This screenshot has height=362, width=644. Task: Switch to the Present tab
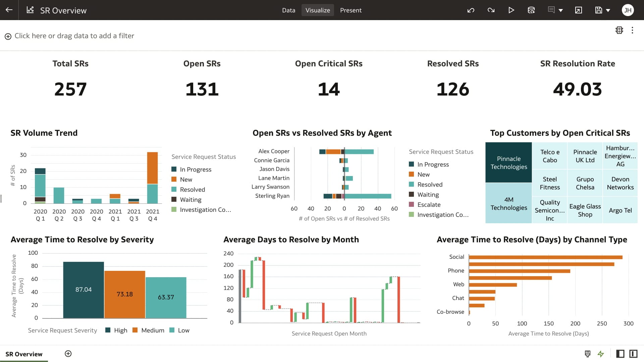351,10
